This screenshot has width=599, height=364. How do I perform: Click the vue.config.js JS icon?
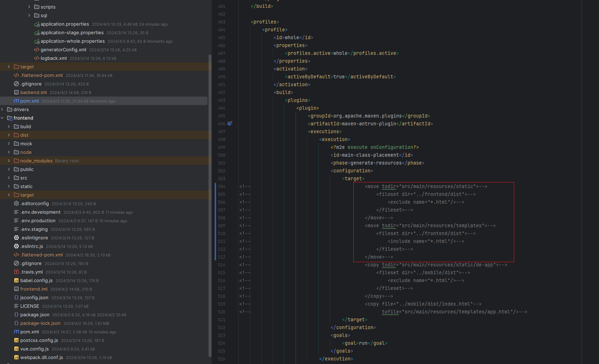16,349
